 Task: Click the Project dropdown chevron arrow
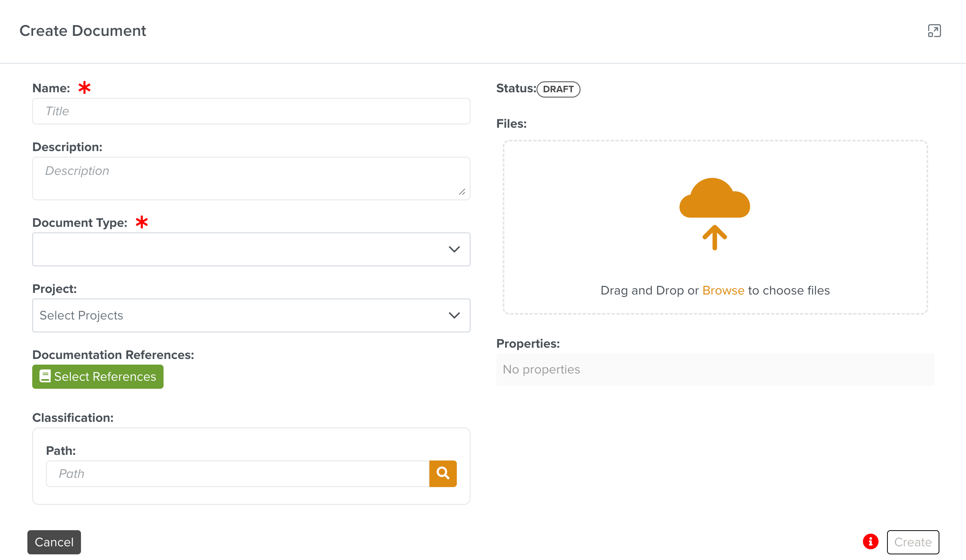(454, 315)
